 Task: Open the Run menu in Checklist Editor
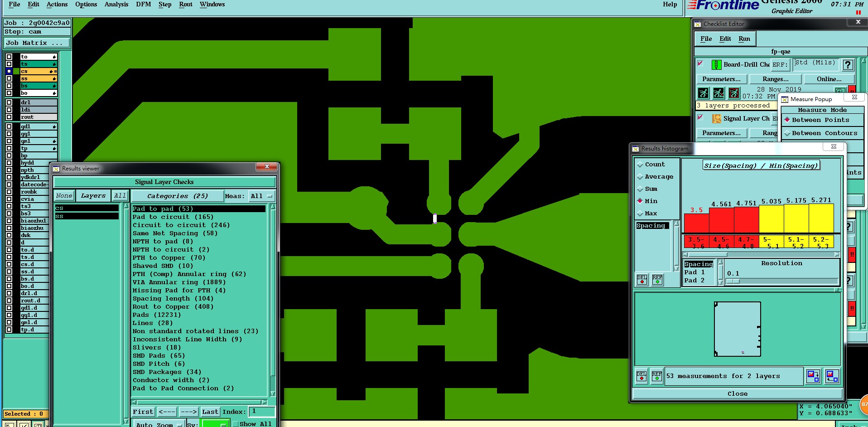[x=744, y=39]
